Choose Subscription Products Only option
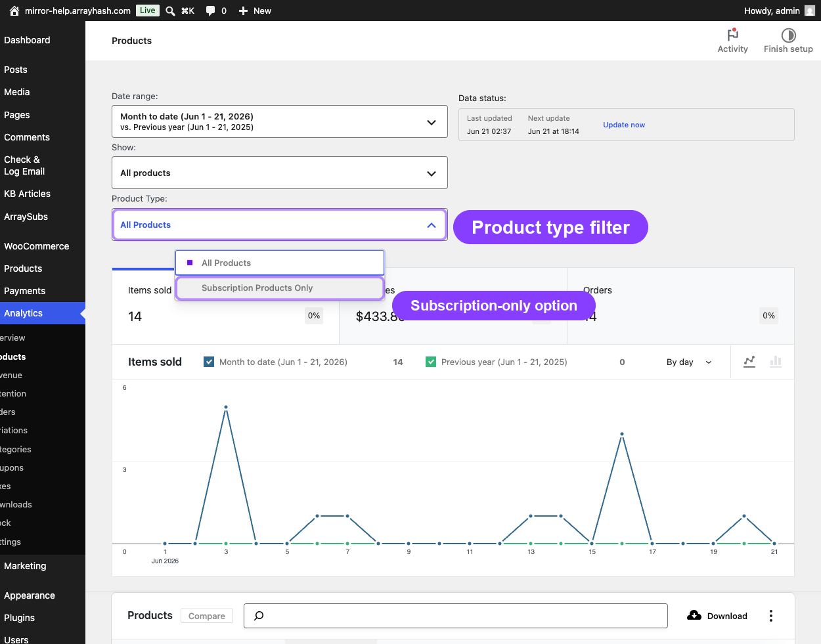The height and width of the screenshot is (644, 821). pyautogui.click(x=280, y=288)
